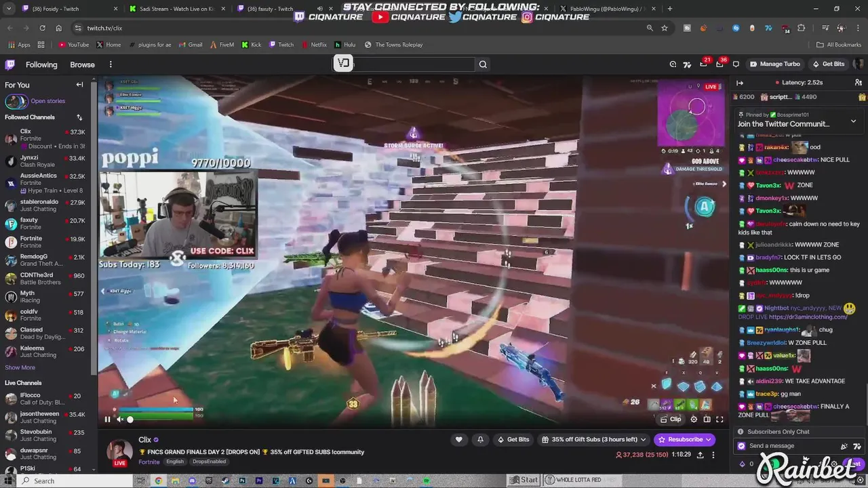Open Channel Points reward icon in chat

741,464
